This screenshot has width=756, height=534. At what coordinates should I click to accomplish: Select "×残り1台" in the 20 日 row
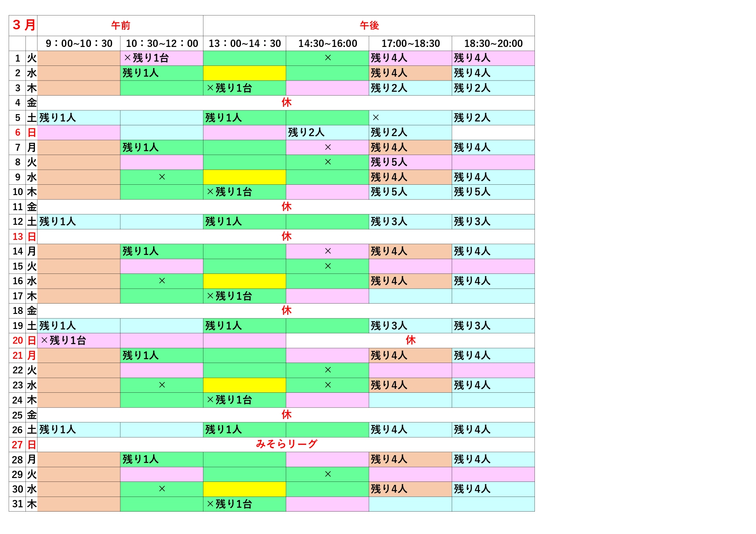coord(63,341)
